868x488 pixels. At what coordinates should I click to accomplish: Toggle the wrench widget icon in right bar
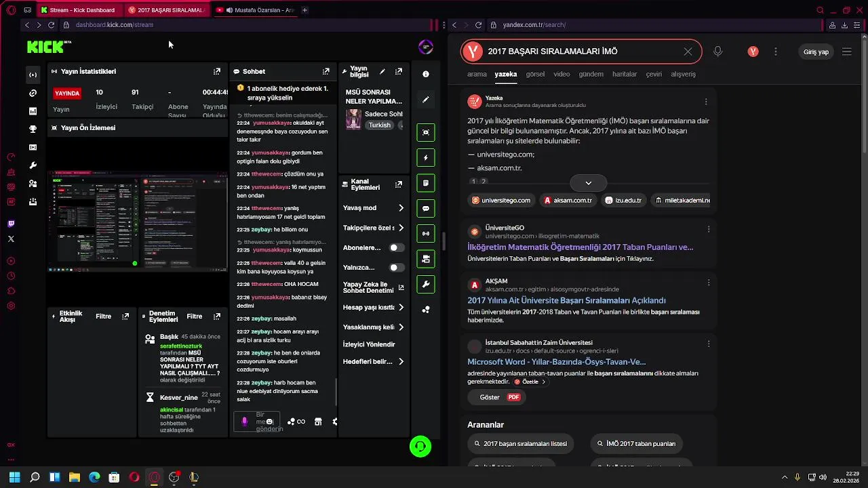point(426,284)
